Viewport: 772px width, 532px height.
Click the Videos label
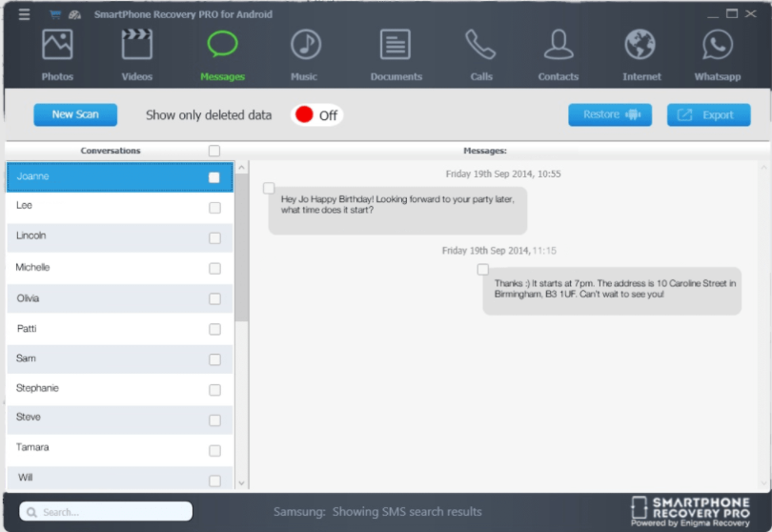coord(137,77)
